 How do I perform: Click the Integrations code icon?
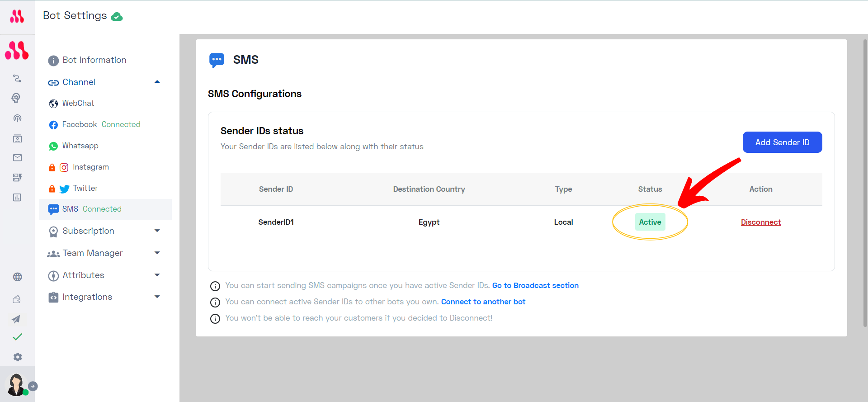point(53,297)
